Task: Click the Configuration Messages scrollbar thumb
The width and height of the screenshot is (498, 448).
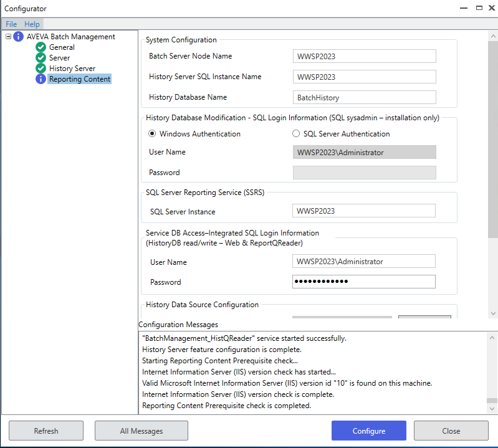Action: [x=492, y=401]
